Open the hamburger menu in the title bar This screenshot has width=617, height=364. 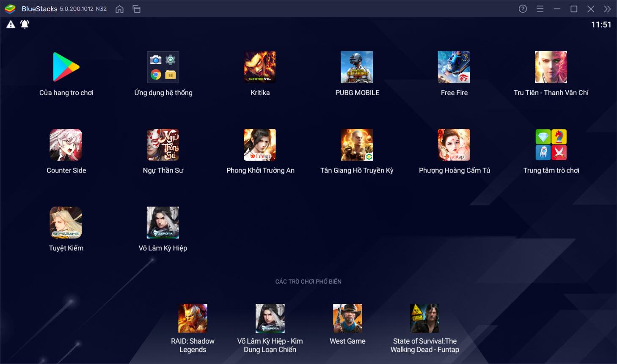click(x=540, y=9)
